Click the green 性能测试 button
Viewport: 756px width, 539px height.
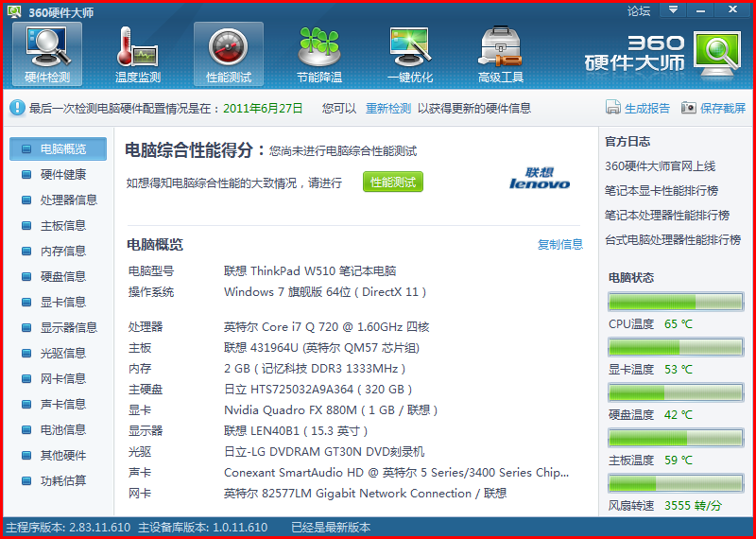pos(393,182)
